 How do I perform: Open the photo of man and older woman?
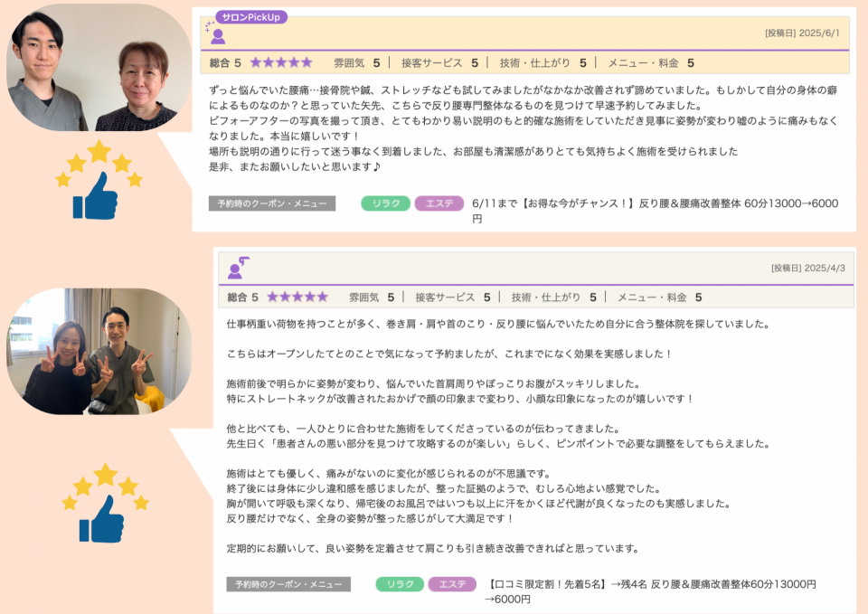[99, 68]
